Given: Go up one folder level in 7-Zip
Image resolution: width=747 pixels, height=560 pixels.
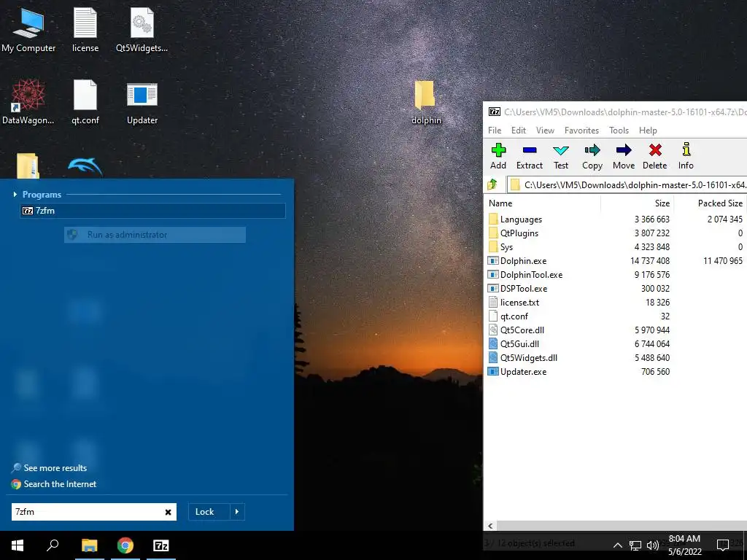Looking at the screenshot, I should click(x=492, y=184).
